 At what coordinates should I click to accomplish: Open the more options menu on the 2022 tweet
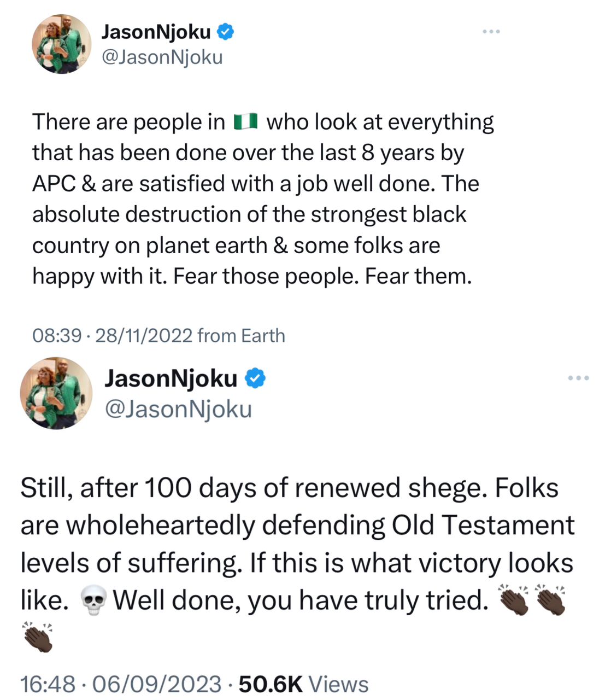click(x=491, y=32)
